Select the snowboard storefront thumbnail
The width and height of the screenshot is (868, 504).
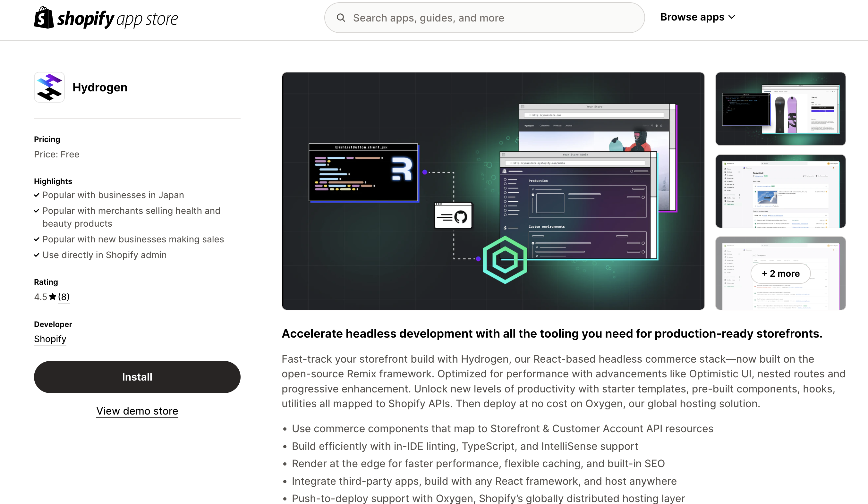point(780,108)
